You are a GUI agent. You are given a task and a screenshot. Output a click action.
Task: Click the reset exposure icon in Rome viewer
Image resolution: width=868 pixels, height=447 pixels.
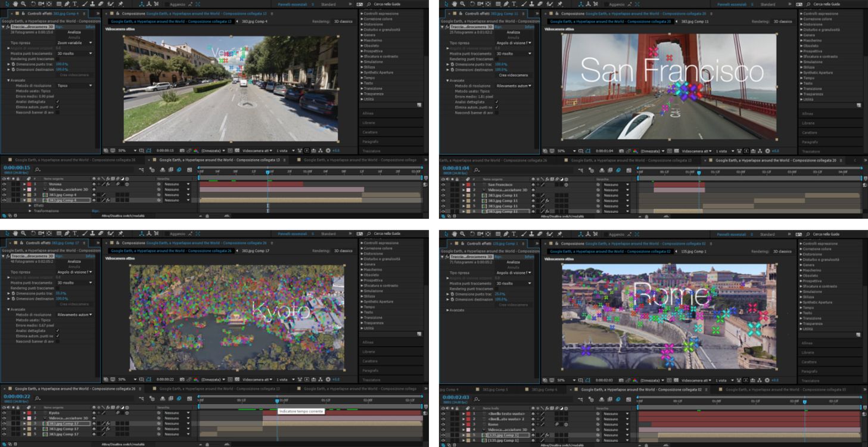pos(767,380)
